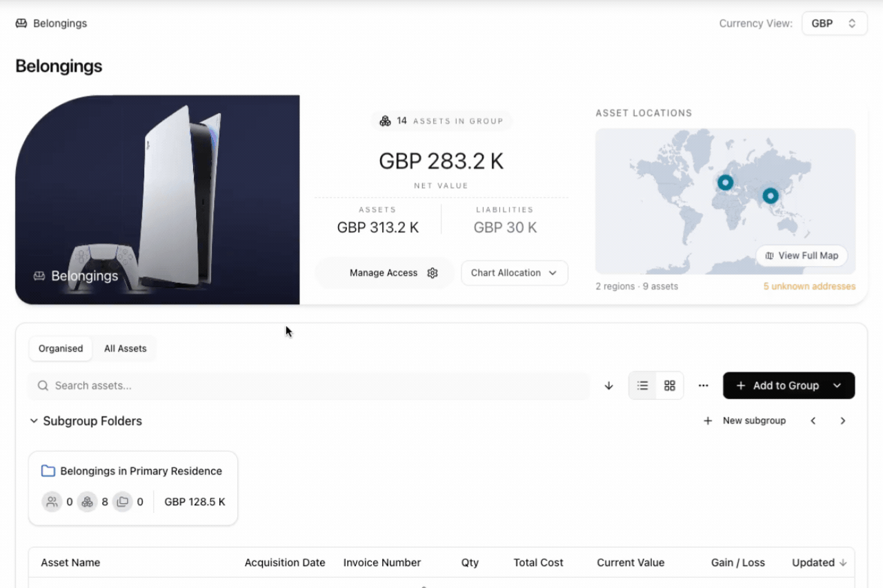Collapse the Subgroup Folders section
Screen dimensions: 883x588
click(34, 421)
